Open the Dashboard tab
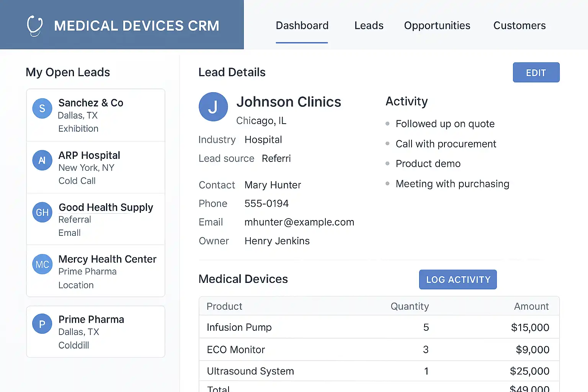588x392 pixels. 302,26
